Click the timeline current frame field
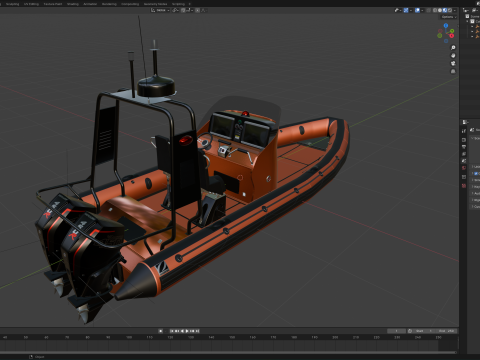Screen dimensions: 480x360 [x=396, y=331]
